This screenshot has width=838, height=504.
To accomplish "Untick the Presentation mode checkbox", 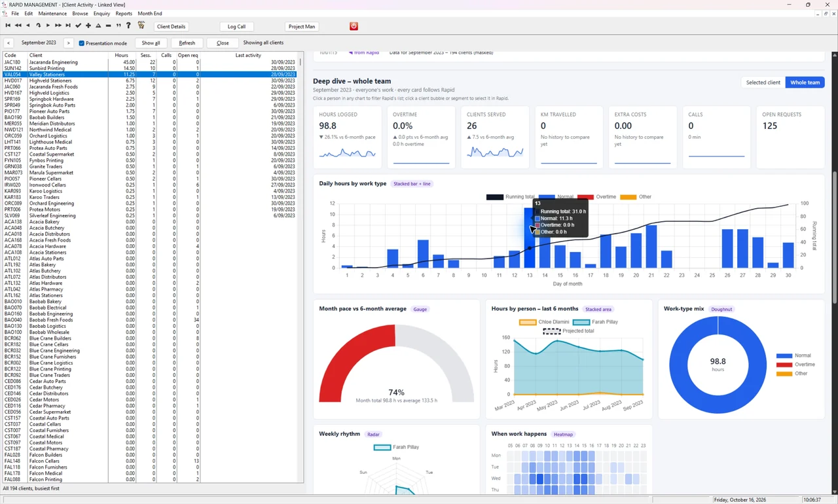I will 82,43.
